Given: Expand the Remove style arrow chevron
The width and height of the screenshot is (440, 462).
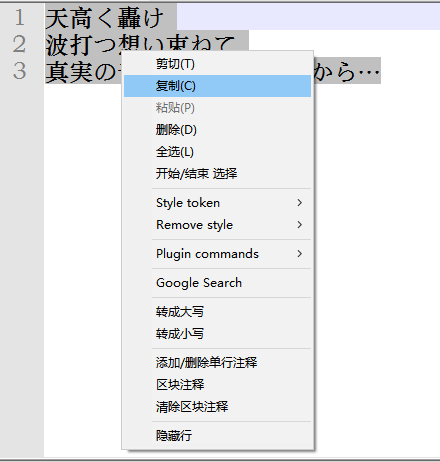Looking at the screenshot, I should pos(299,225).
